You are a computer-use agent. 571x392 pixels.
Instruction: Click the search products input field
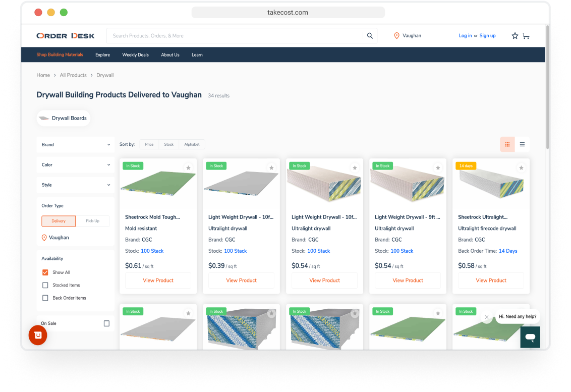[x=235, y=36]
